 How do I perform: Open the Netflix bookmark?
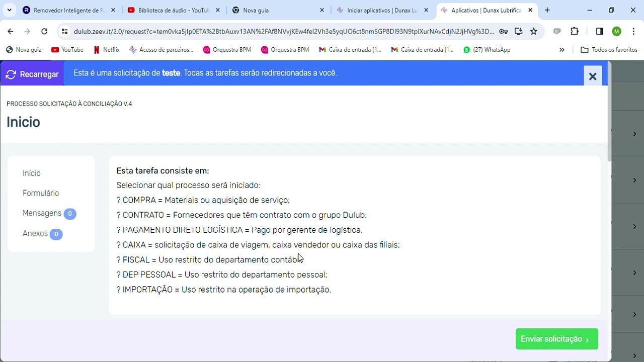tap(106, 50)
